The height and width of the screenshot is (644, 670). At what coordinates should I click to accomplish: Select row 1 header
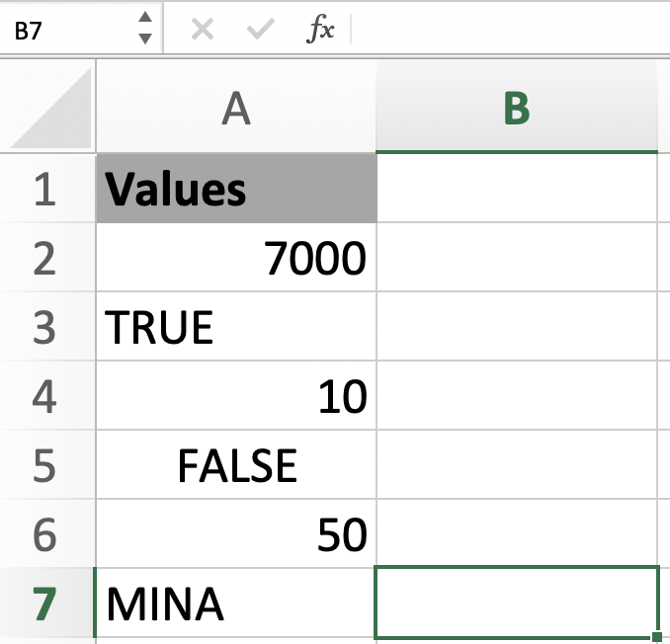(45, 189)
